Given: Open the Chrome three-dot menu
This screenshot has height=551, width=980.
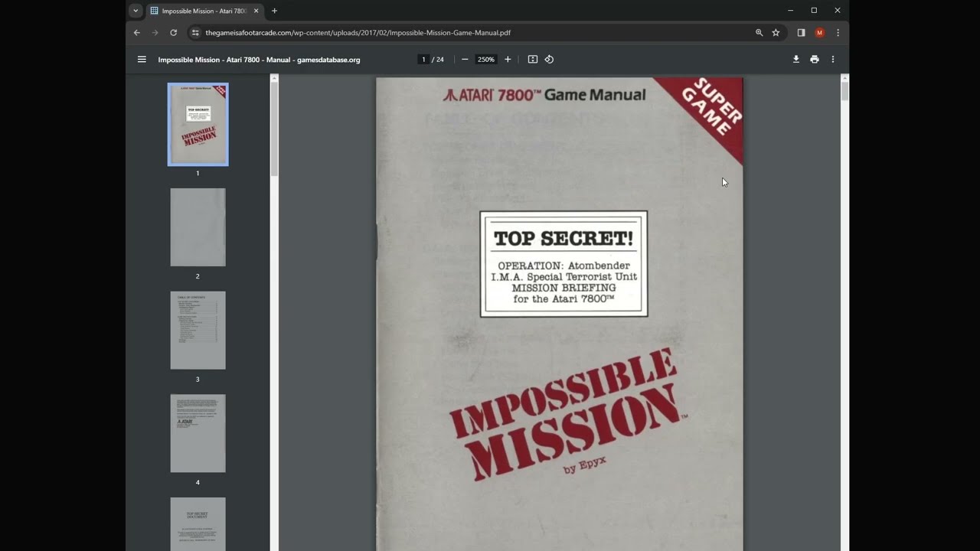Looking at the screenshot, I should click(x=838, y=33).
